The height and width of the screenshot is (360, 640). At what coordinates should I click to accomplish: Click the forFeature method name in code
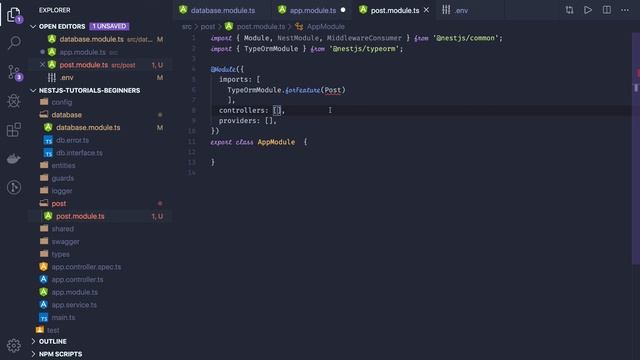pyautogui.click(x=302, y=90)
